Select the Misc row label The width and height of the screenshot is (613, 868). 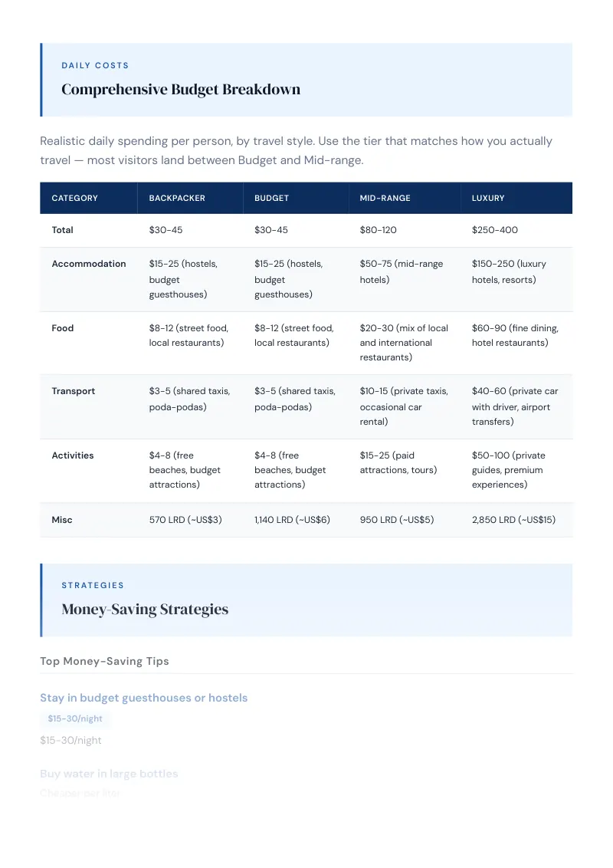point(62,519)
